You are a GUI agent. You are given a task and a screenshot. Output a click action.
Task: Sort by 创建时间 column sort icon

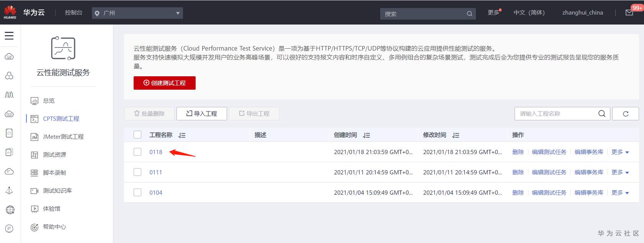click(x=366, y=135)
